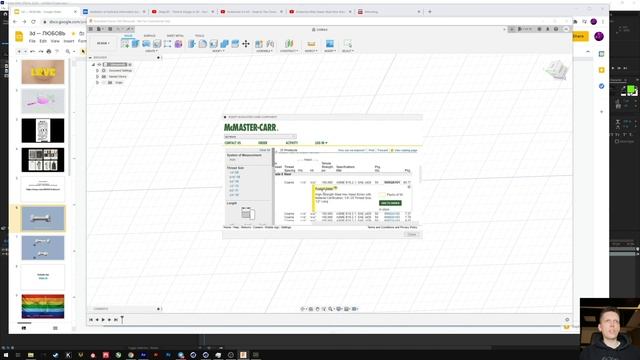
Task: Collapse the Browser panel triangle
Action: click(91, 58)
